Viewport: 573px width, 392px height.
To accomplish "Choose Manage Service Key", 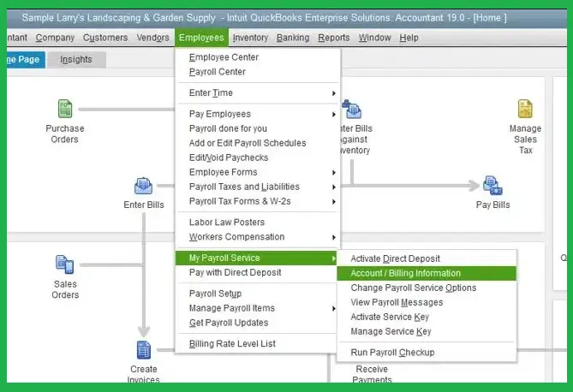I will pyautogui.click(x=427, y=332).
